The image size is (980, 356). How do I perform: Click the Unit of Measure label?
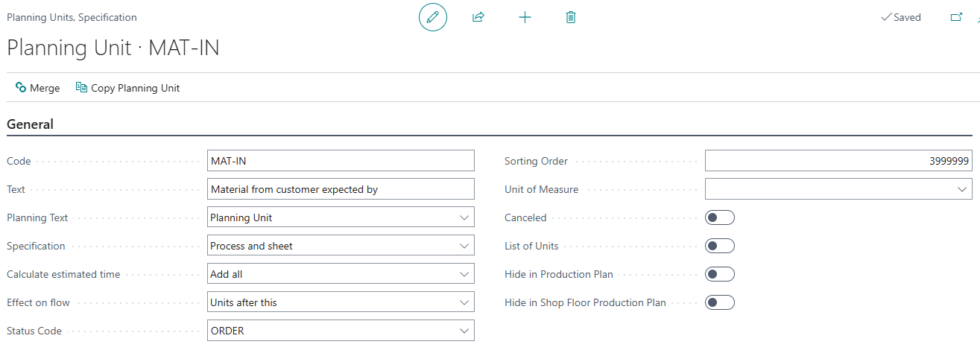[x=541, y=189]
